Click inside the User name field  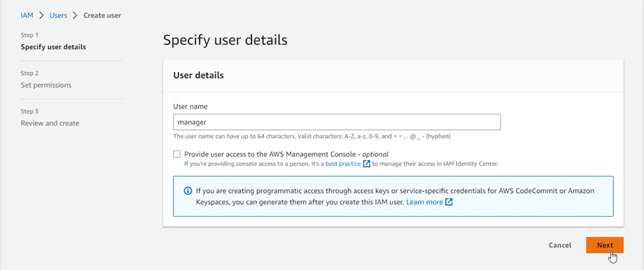point(337,122)
